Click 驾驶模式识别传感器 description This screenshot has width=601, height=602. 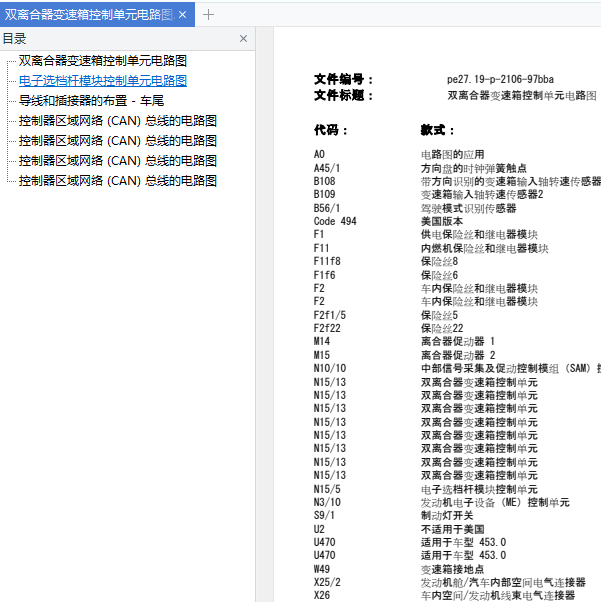[x=469, y=208]
